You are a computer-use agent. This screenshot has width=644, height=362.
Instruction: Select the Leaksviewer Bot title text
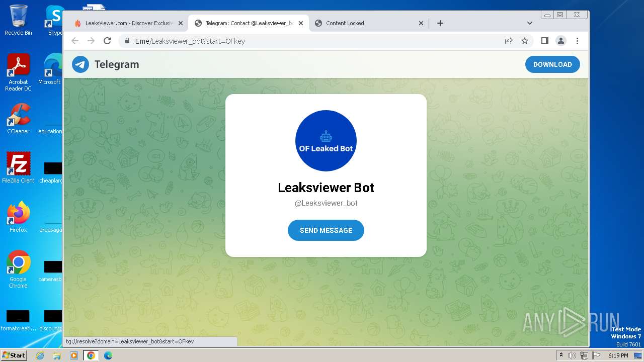326,188
